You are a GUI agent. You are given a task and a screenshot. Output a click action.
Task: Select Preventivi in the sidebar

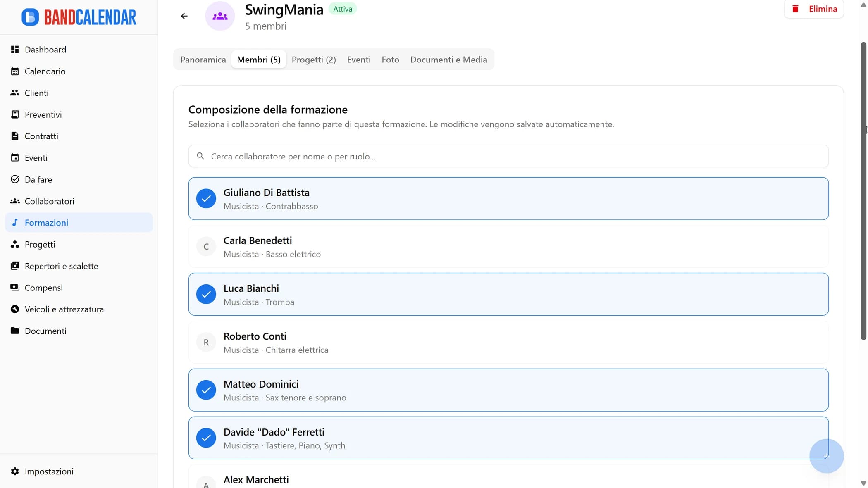[43, 114]
